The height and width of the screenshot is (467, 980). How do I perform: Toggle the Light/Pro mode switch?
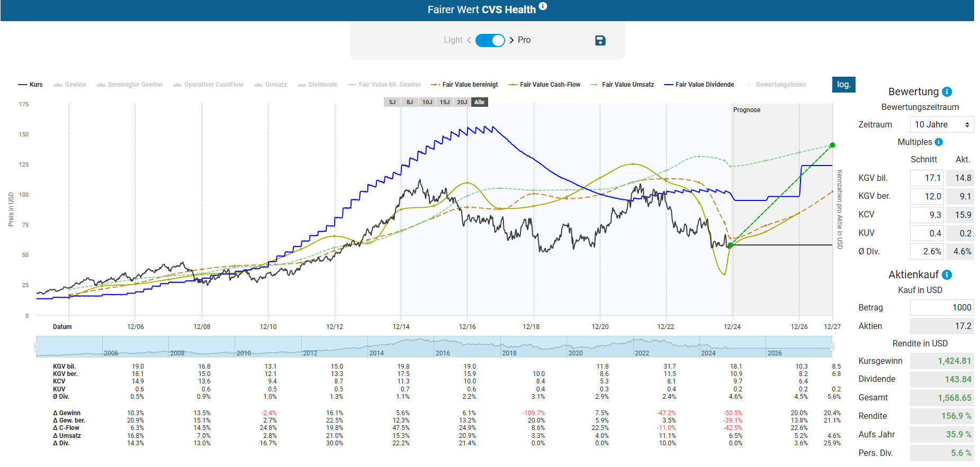pos(490,40)
